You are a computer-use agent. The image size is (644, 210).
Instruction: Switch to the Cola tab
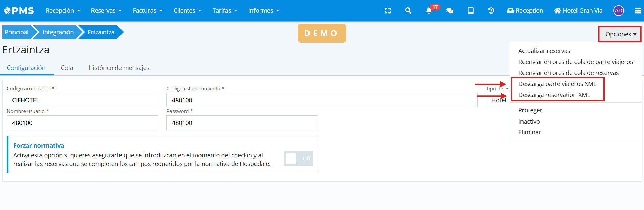point(67,68)
